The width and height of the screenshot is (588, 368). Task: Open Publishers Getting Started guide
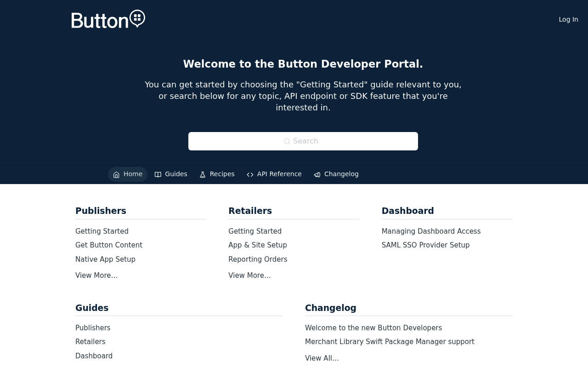(102, 231)
